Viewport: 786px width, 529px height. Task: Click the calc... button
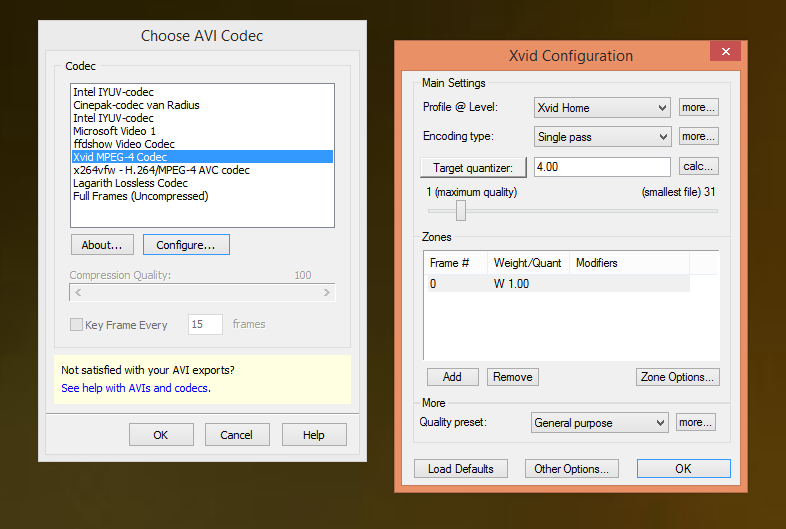(x=698, y=166)
